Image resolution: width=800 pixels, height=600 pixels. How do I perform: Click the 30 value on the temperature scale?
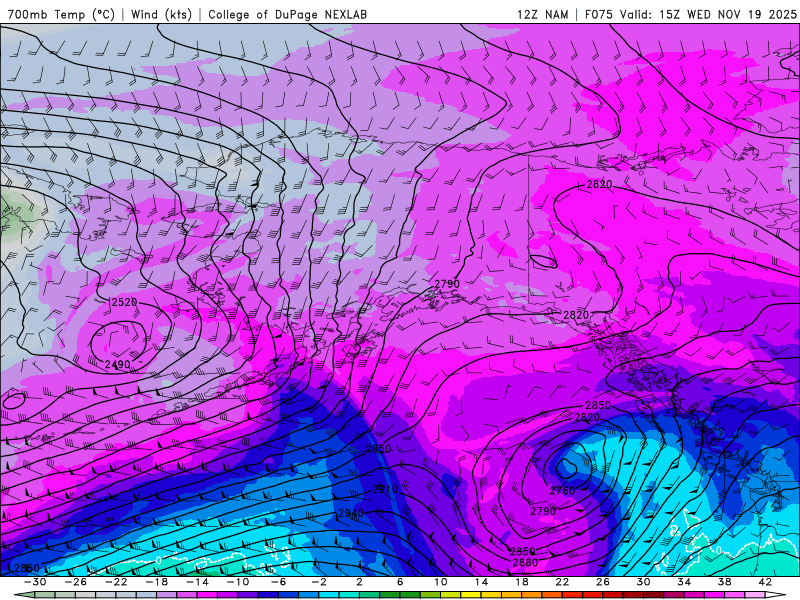[x=643, y=582]
